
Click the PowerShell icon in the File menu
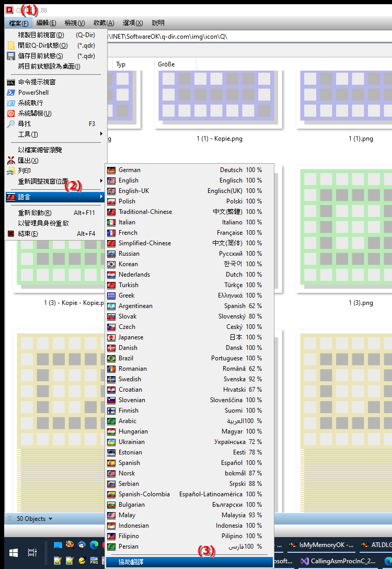coord(11,93)
